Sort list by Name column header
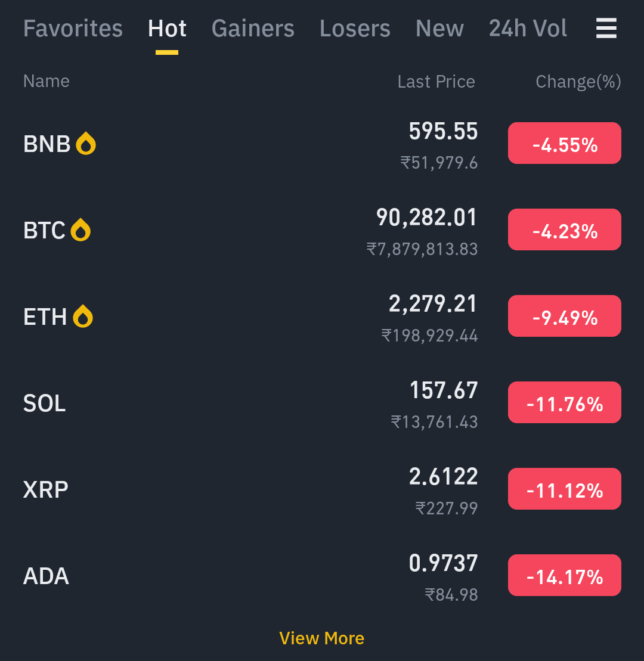This screenshot has width=644, height=661. [x=47, y=81]
